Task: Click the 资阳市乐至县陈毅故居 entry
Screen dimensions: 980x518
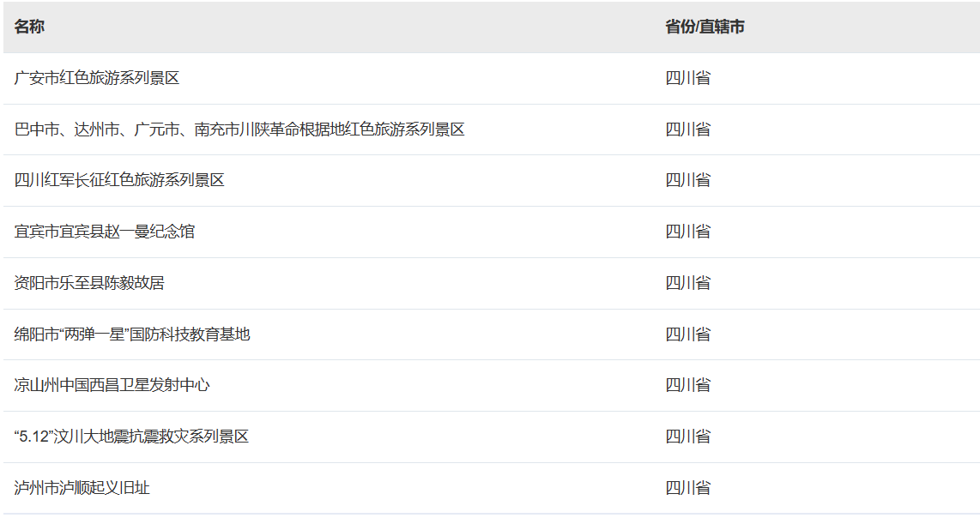Action: click(x=89, y=283)
